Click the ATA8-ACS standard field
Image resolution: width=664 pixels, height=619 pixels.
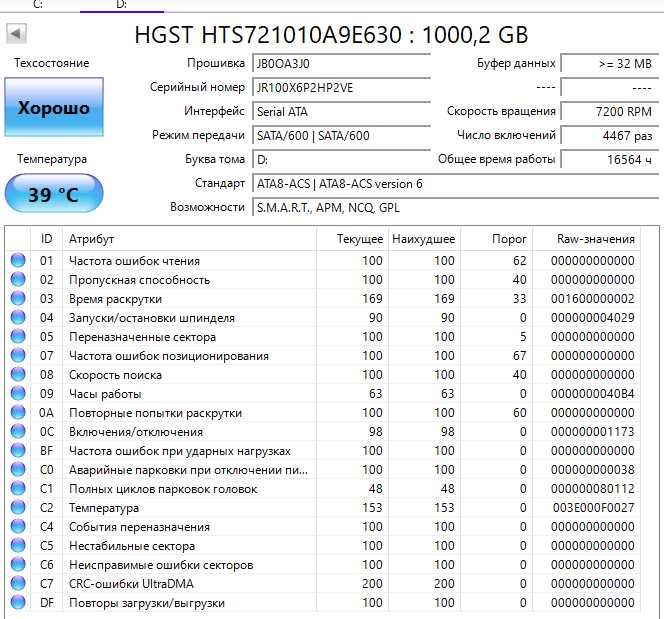click(x=455, y=184)
